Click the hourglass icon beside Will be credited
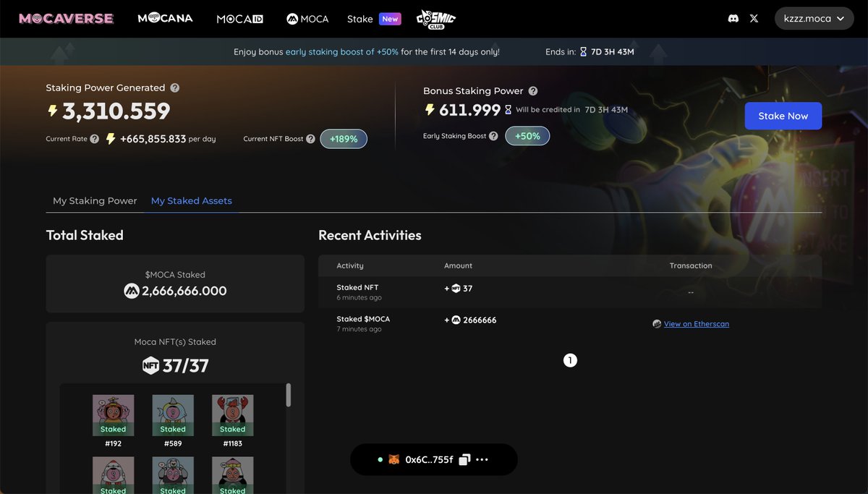Image resolution: width=868 pixels, height=494 pixels. coord(508,110)
